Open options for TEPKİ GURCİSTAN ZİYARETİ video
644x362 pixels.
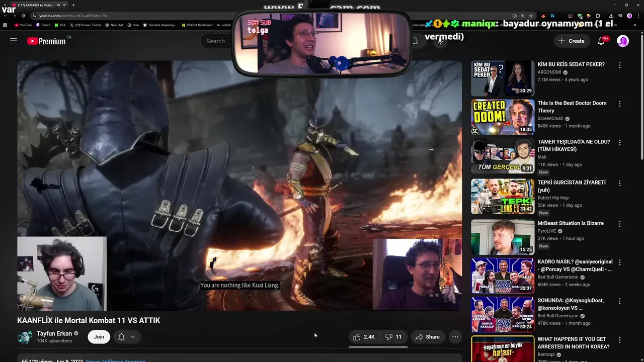pyautogui.click(x=620, y=183)
